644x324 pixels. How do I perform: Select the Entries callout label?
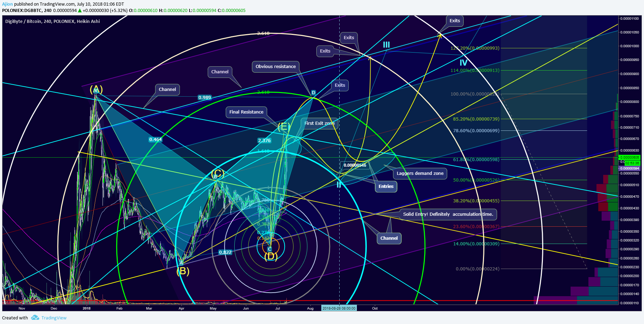pos(386,187)
